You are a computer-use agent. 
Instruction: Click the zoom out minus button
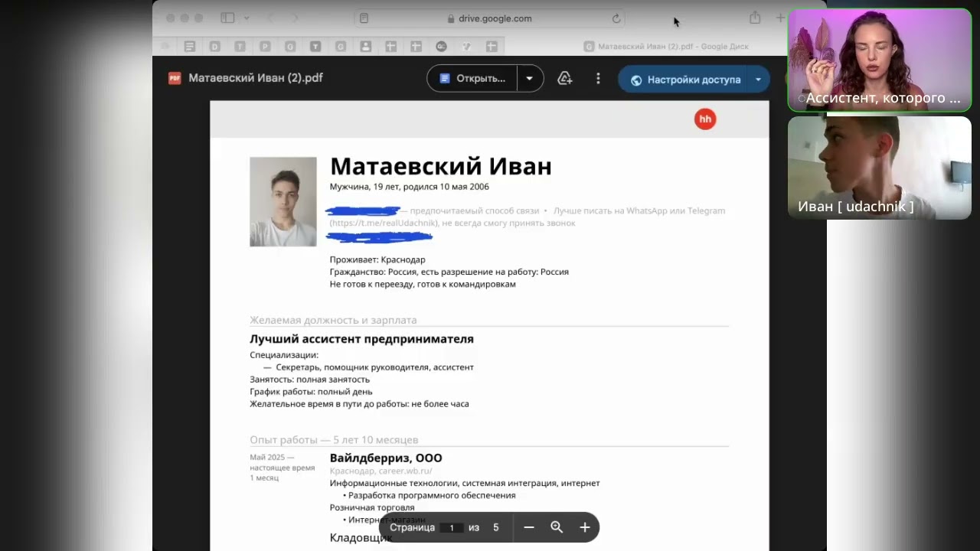[528, 527]
